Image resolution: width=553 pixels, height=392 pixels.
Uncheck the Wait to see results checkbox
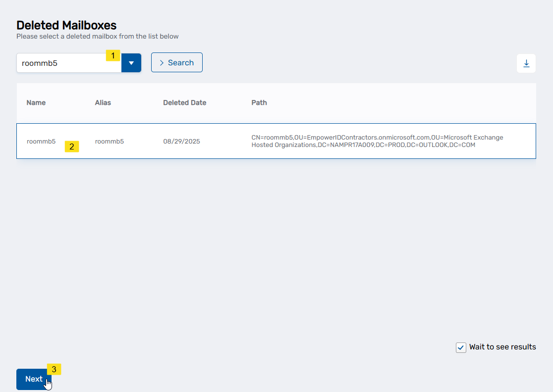click(x=461, y=347)
